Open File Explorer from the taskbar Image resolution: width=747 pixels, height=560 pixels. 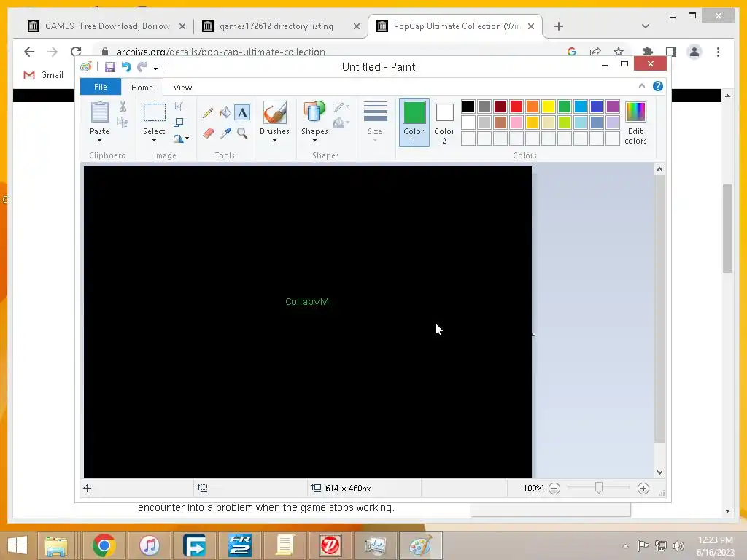point(56,545)
